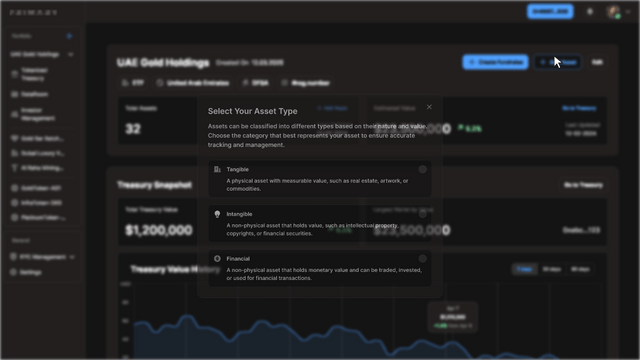Click the $1,200,000 treasury value

pos(159,230)
